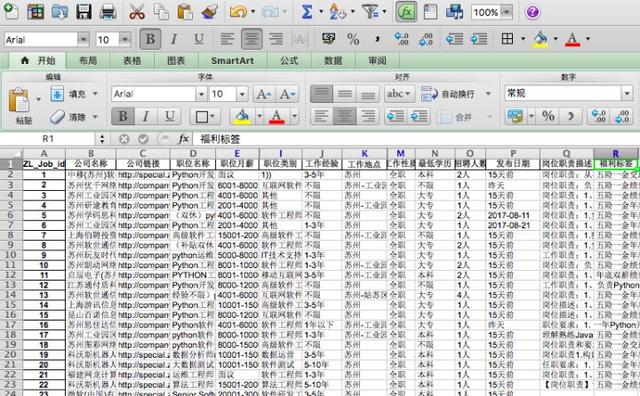
Task: Click the currency format icon in upper toolbar
Action: (329, 39)
